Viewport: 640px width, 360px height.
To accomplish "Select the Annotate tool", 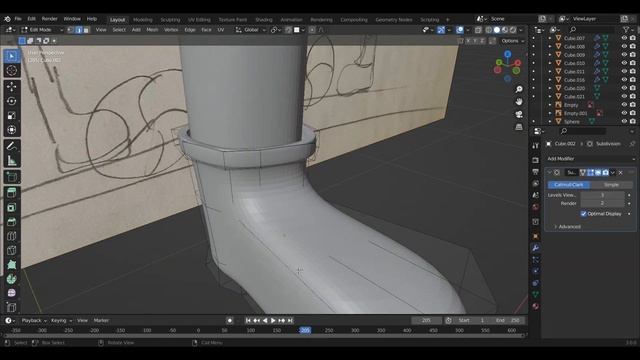I will 11,146.
